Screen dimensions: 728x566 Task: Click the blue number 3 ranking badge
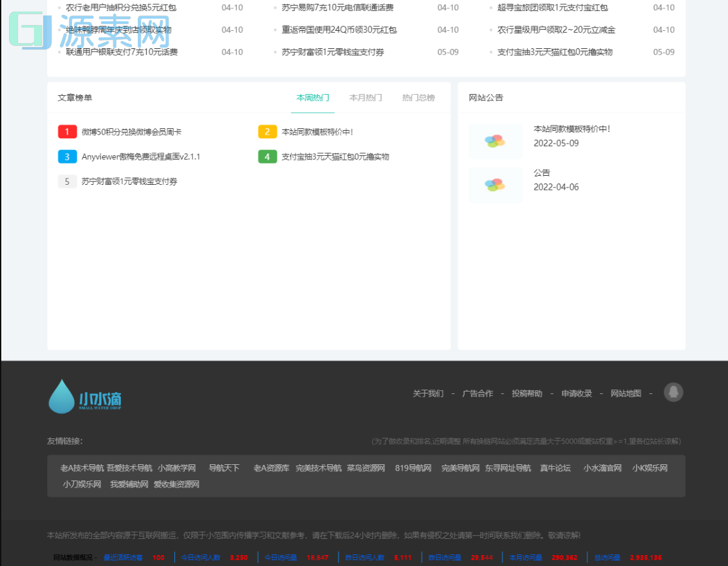(x=67, y=156)
